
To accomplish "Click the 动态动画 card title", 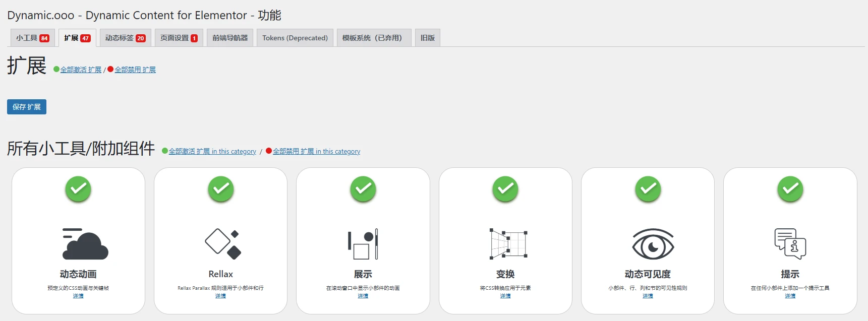I will [78, 274].
